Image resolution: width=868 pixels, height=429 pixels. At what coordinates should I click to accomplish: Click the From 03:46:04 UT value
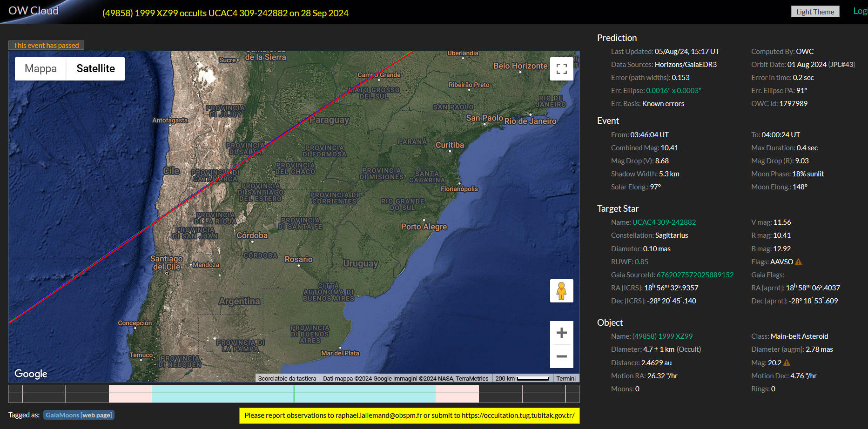coord(649,135)
